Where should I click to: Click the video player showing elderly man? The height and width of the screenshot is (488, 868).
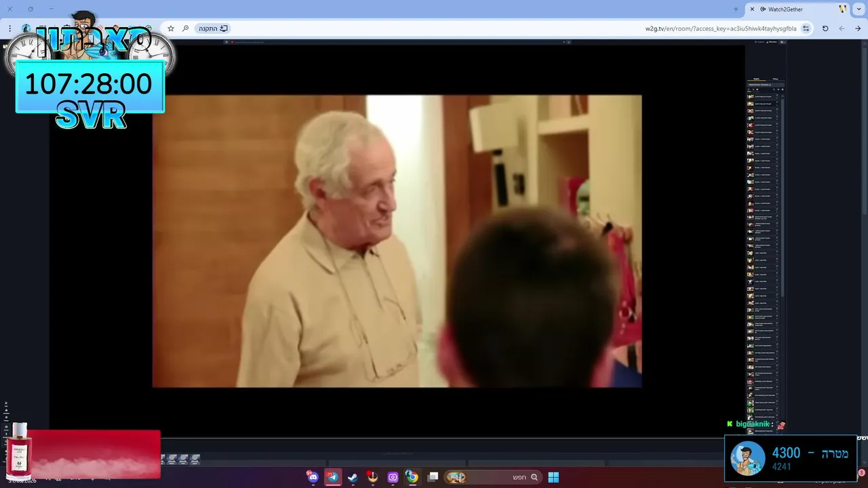click(x=397, y=241)
